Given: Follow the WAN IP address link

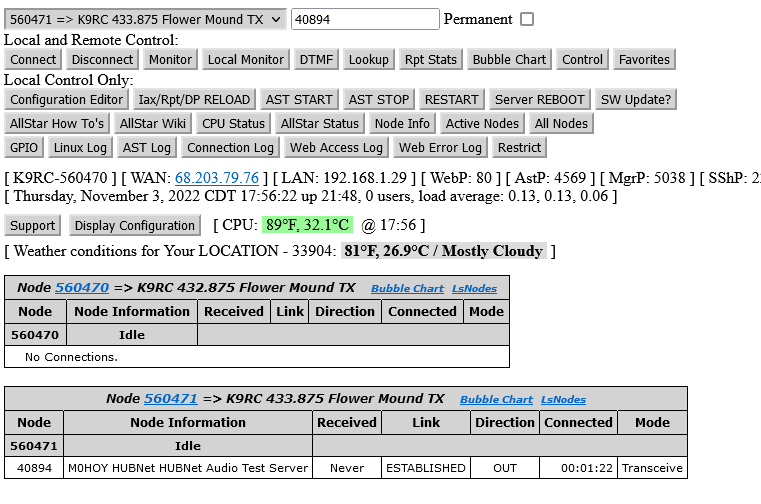Looking at the screenshot, I should [216, 178].
